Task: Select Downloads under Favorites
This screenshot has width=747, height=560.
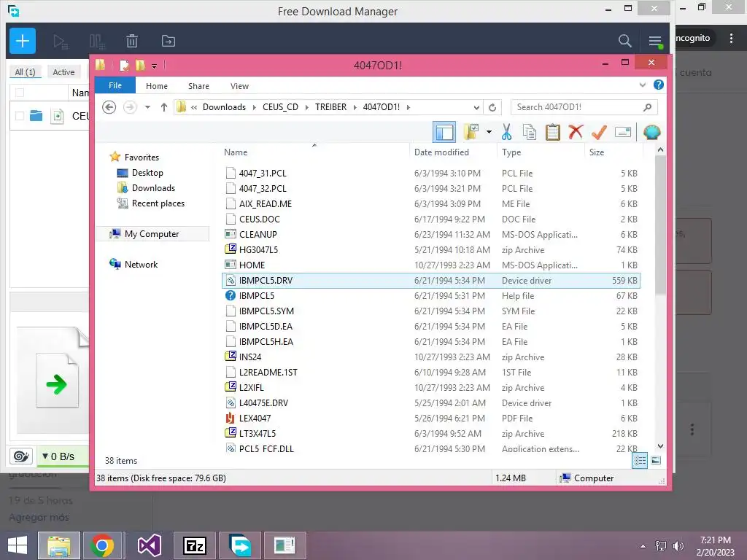Action: point(153,188)
